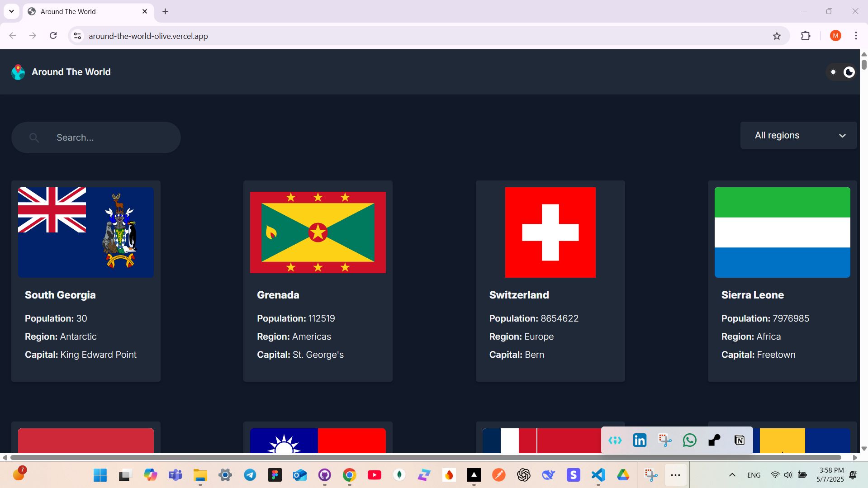
Task: Open WhatsApp from the overflow popup
Action: 689,440
